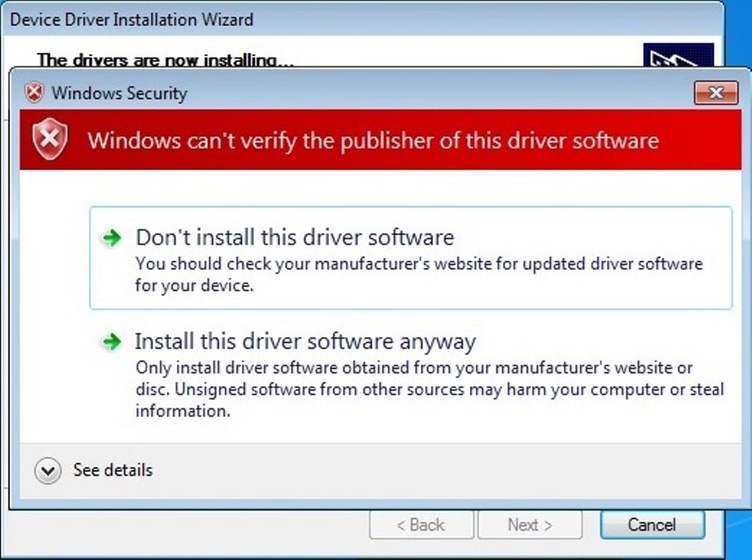Click the greyed-out Next button
This screenshot has width=752, height=560.
pos(529,525)
